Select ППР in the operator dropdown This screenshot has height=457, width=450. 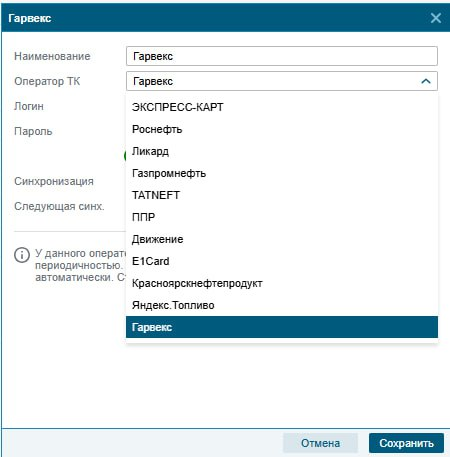point(282,217)
